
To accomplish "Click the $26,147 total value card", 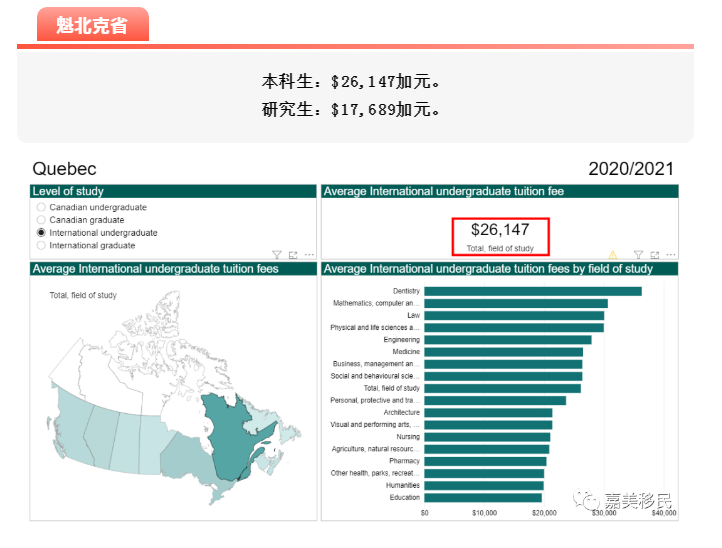I will [500, 236].
